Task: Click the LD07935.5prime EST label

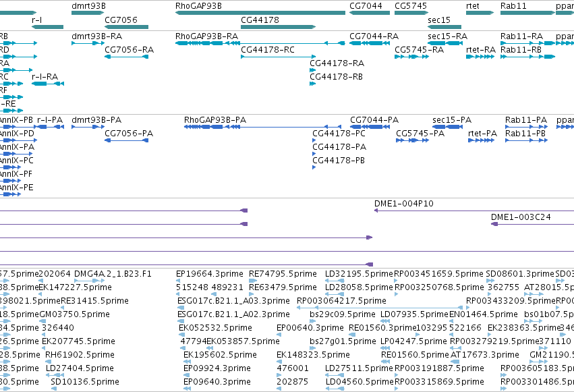Action: click(414, 314)
